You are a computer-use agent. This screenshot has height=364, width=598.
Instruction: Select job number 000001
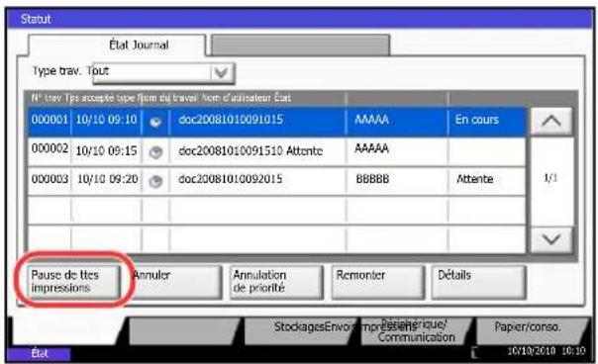click(50, 120)
